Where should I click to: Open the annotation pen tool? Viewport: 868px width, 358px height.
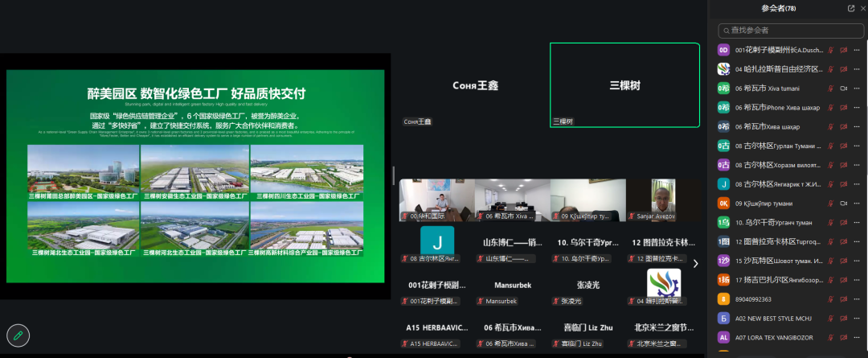(x=18, y=335)
